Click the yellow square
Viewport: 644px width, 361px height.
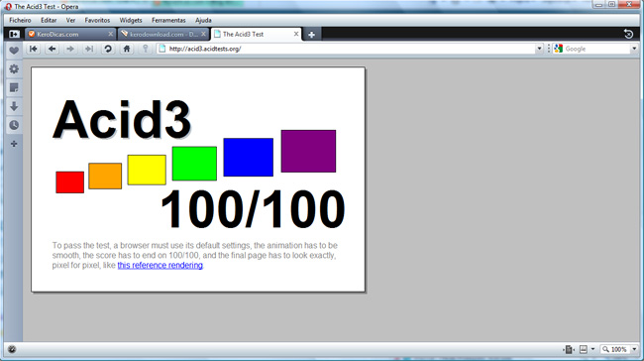[147, 170]
